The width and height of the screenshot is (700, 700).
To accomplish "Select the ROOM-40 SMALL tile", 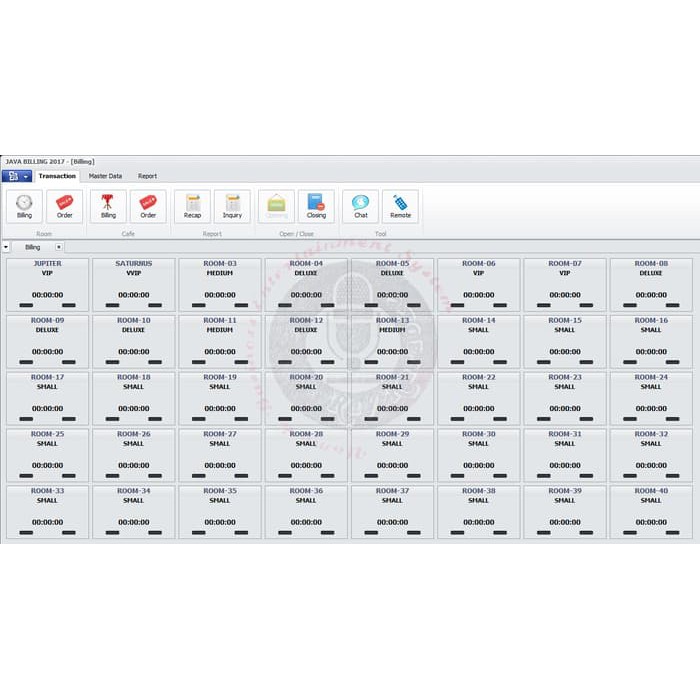I will point(651,512).
